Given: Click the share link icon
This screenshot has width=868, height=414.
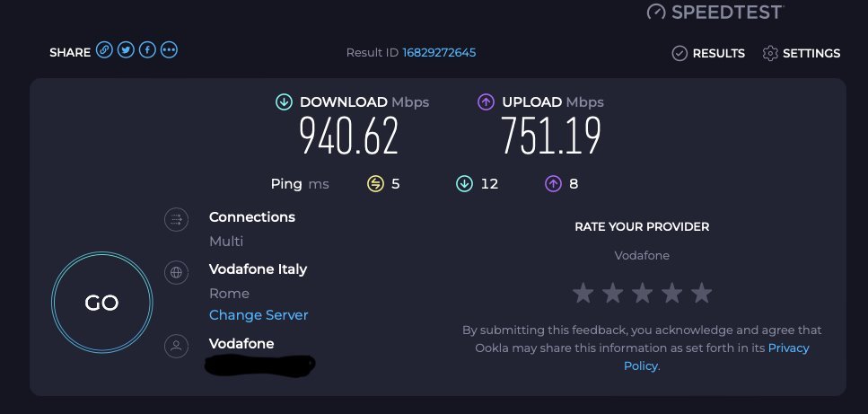Looking at the screenshot, I should (104, 51).
